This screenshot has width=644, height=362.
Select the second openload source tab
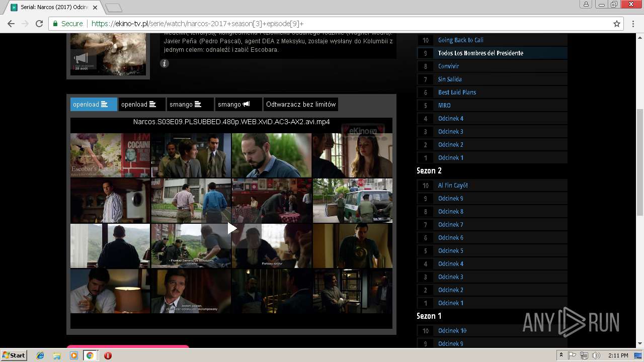pyautogui.click(x=142, y=104)
